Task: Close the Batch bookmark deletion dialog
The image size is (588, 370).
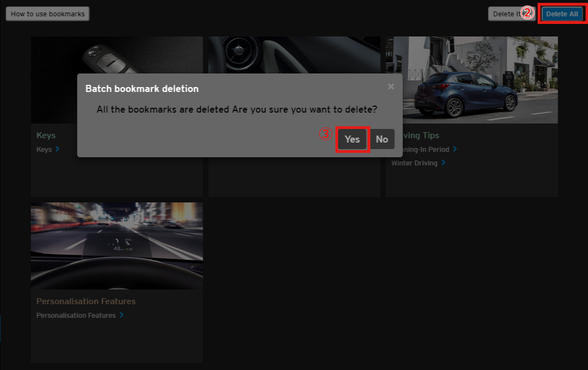Action: 391,87
